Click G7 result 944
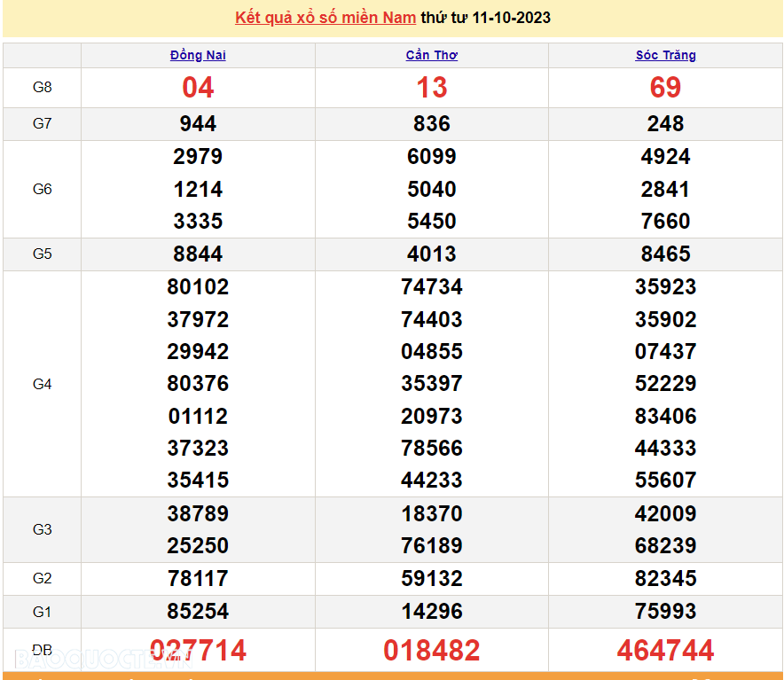784x680 pixels. point(198,124)
